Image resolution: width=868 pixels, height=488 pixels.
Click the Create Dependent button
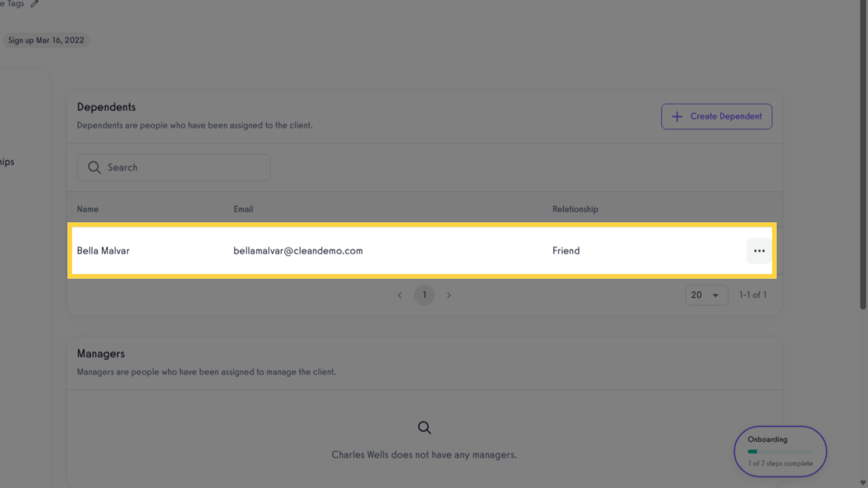pos(717,117)
